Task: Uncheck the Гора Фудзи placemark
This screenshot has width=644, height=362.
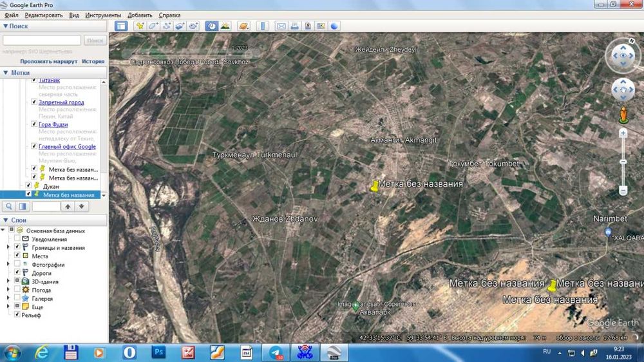Action: point(34,124)
